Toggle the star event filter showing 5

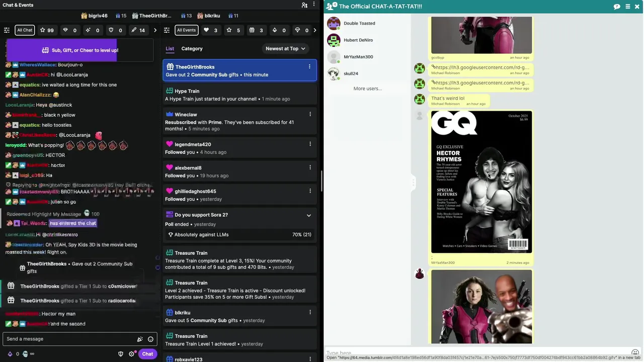pyautogui.click(x=233, y=30)
